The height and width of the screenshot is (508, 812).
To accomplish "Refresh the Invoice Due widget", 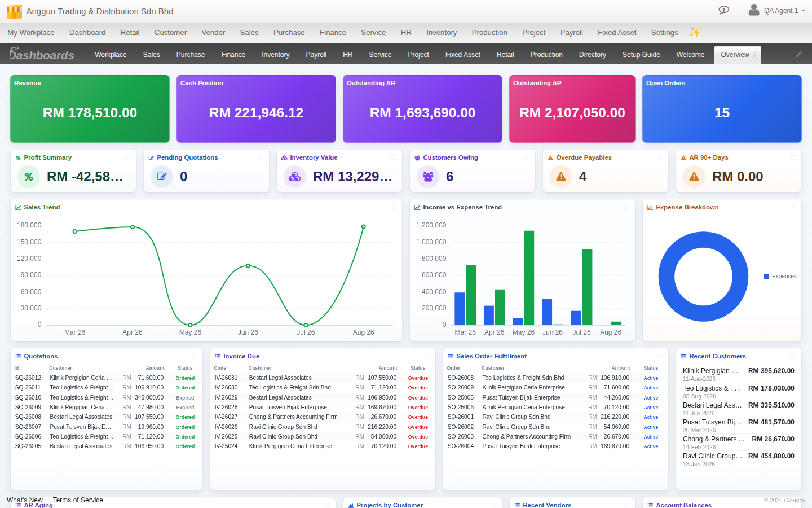I will coord(427,356).
